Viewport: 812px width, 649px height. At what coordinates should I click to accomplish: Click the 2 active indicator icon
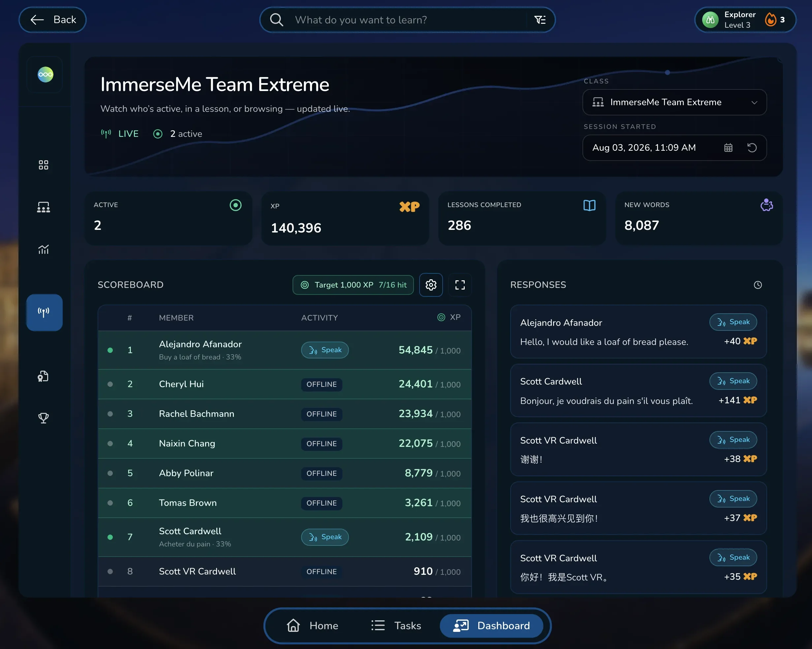pos(158,134)
